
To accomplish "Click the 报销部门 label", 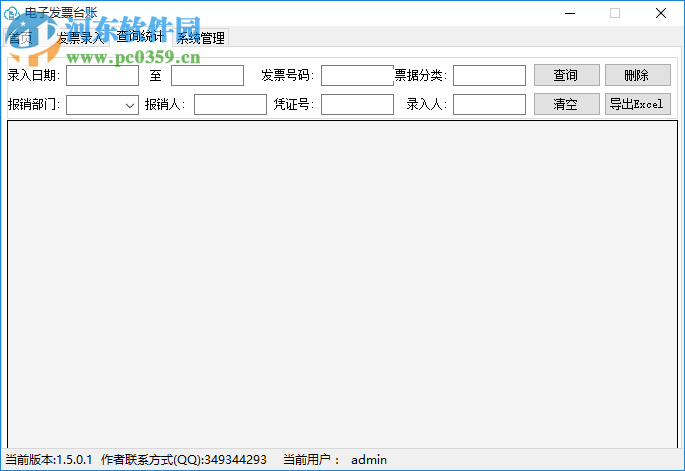I will tap(34, 104).
